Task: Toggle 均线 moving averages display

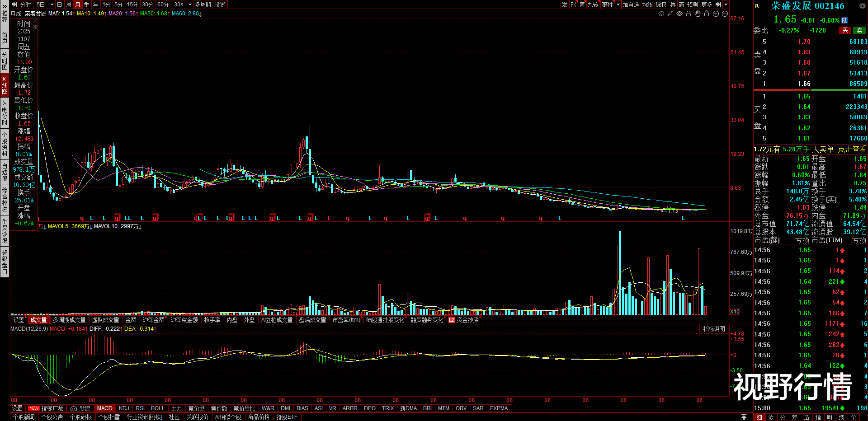Action: click(647, 5)
